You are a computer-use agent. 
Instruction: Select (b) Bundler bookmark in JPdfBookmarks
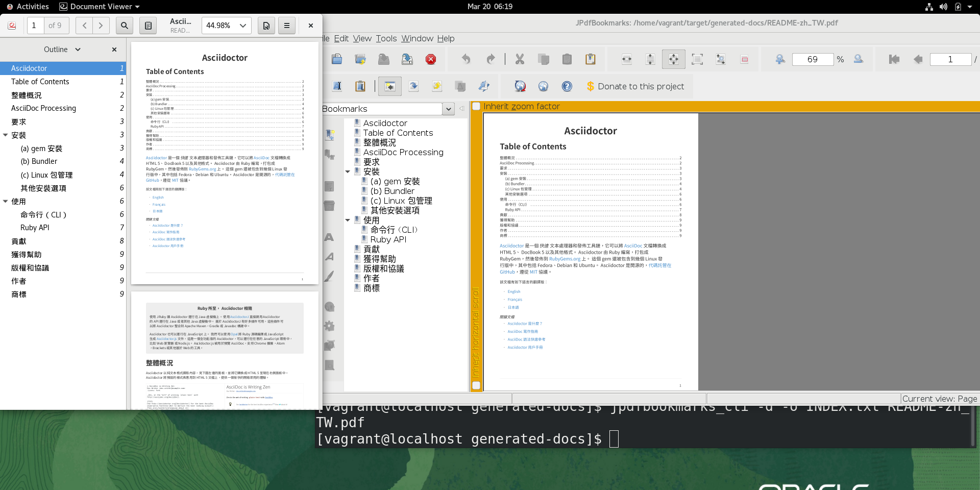click(x=393, y=191)
